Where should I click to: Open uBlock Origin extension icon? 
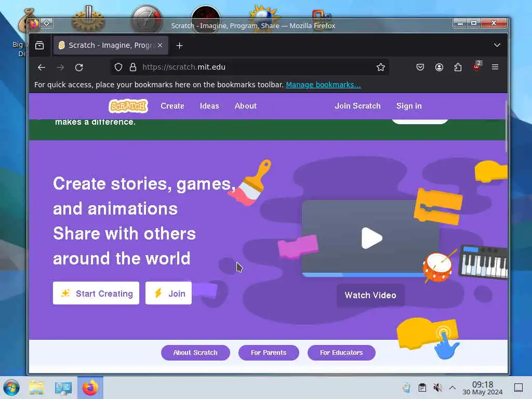click(477, 66)
